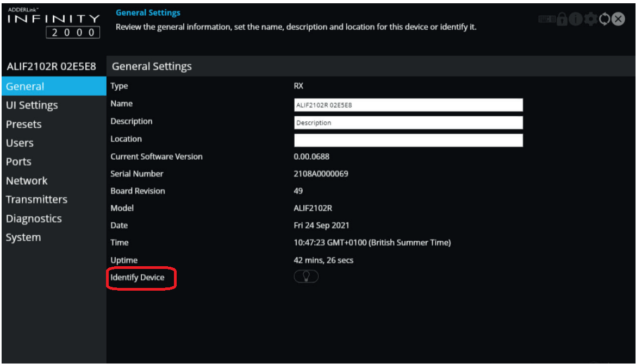Click the blue General Settings header title

(148, 12)
